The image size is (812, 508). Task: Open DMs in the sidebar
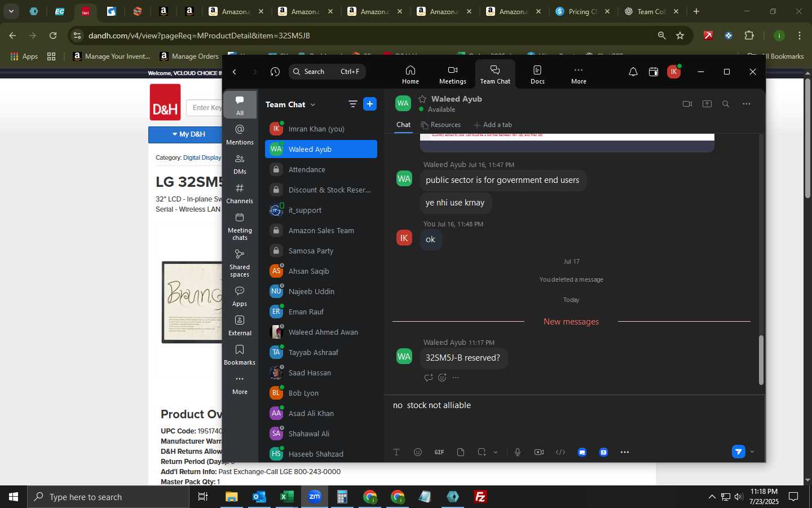pyautogui.click(x=240, y=164)
